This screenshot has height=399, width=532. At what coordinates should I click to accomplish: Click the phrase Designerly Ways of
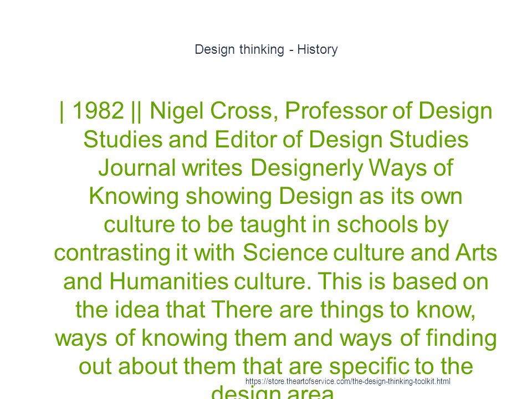[x=352, y=168]
